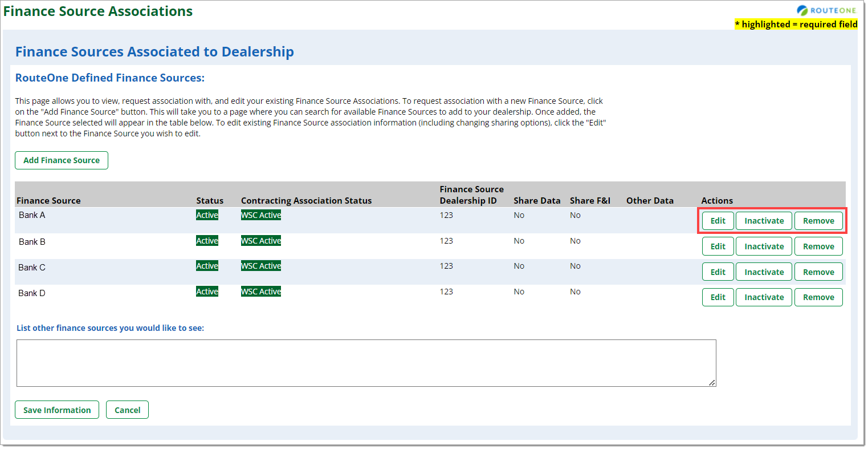Click Dealership ID 123 in Bank B row

pyautogui.click(x=446, y=241)
